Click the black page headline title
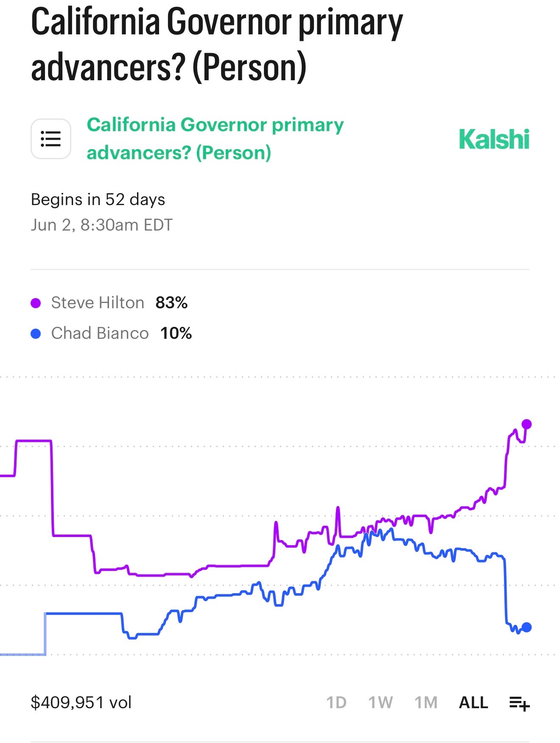Viewport: 560px width, 743px height. point(216,45)
